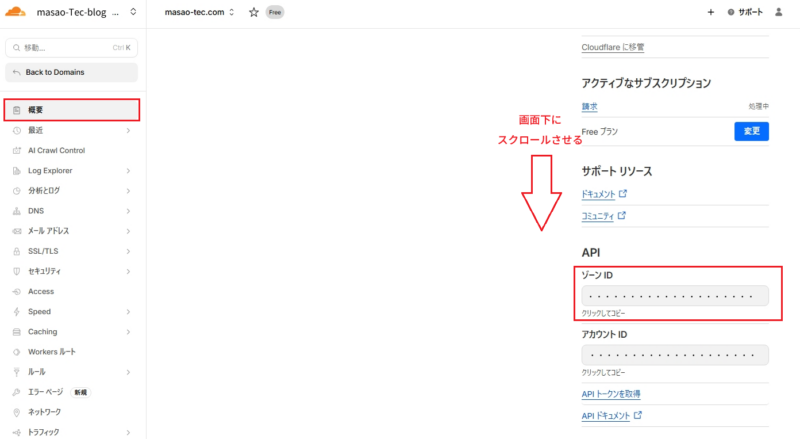Open the masao-tec.com domain selector dropdown
Screen dimensions: 800x439
199,12
